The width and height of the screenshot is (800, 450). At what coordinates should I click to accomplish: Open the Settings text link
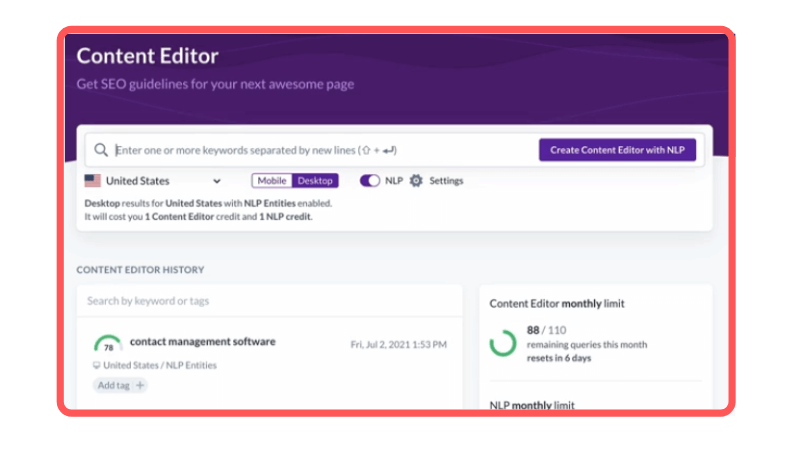click(446, 181)
